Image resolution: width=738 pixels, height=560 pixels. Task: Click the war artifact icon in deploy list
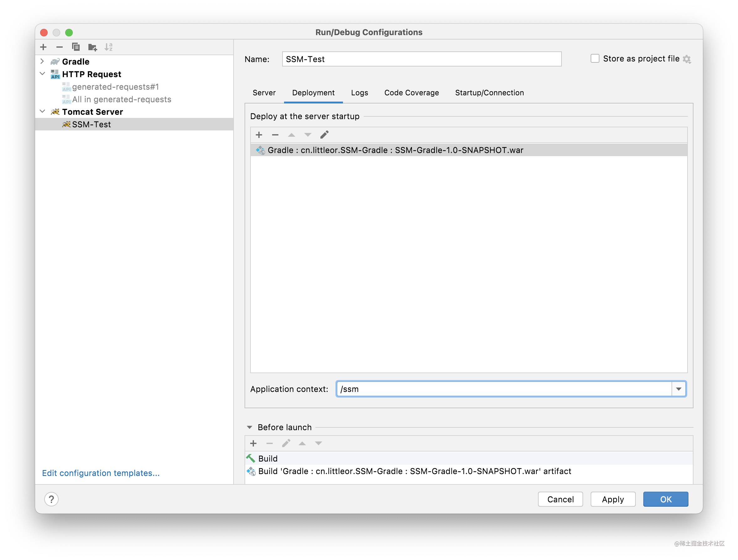(260, 150)
